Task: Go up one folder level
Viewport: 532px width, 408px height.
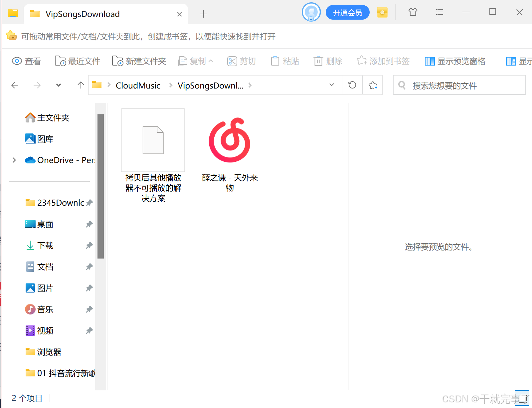Action: [81, 85]
